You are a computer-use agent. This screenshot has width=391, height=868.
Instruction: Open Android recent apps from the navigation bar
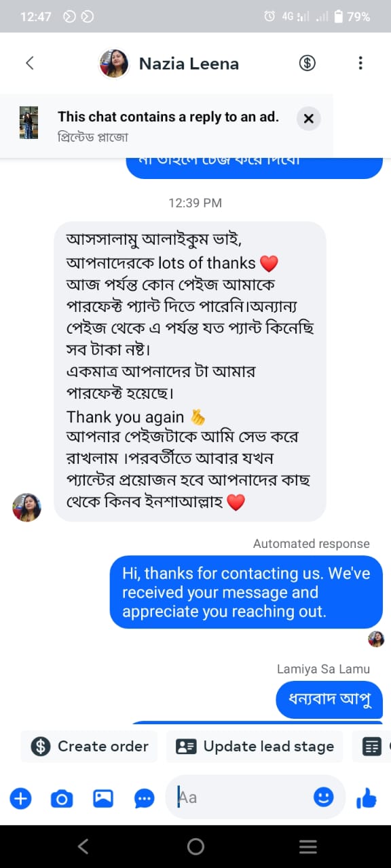(308, 846)
